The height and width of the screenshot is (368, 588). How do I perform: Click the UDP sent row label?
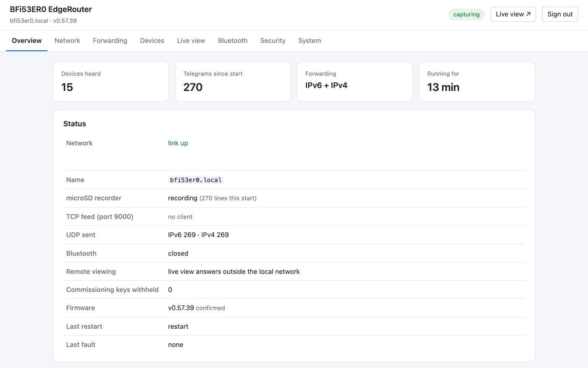pos(81,235)
